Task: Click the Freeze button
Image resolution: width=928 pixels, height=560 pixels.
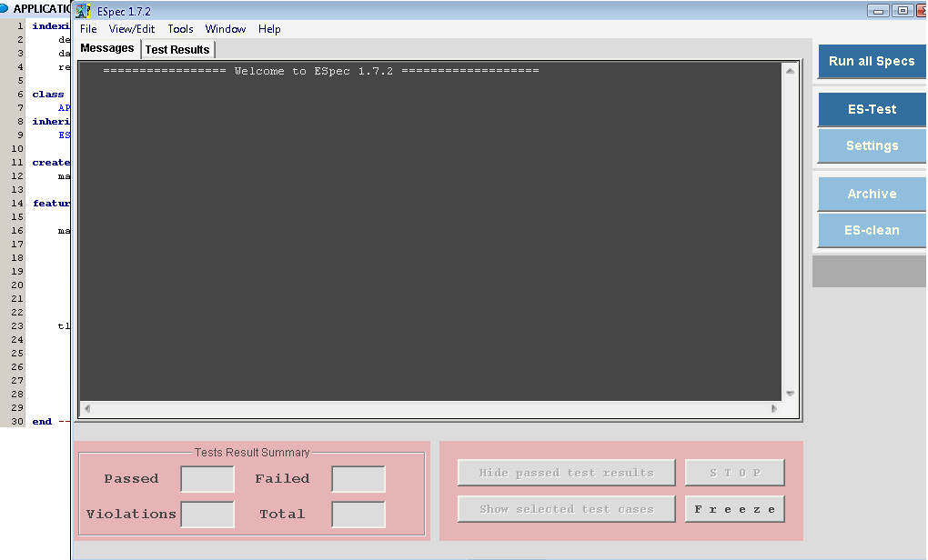Action: tap(735, 509)
